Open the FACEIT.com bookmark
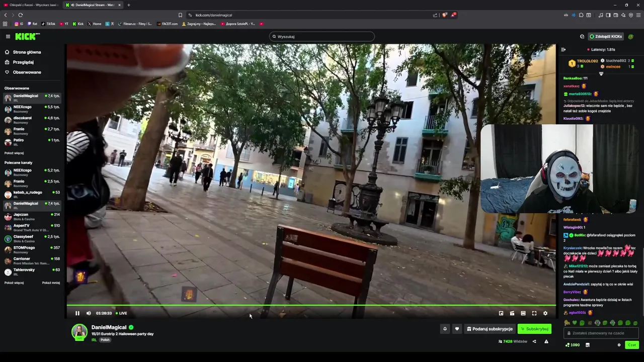 point(168,24)
